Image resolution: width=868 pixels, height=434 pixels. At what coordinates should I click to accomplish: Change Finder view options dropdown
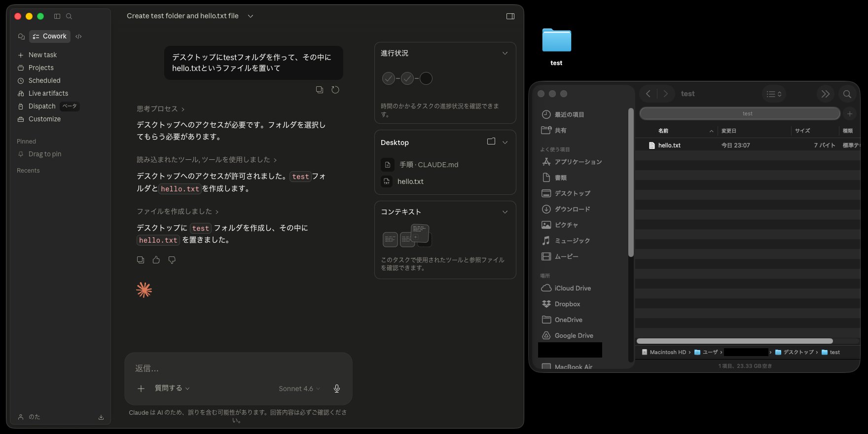click(x=774, y=94)
